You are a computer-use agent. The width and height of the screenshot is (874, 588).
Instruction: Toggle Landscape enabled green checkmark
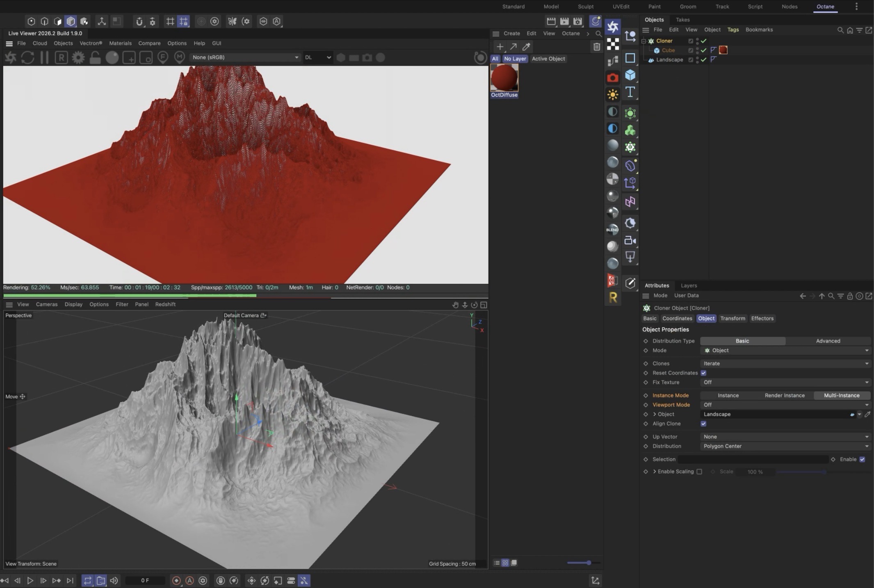coord(704,59)
